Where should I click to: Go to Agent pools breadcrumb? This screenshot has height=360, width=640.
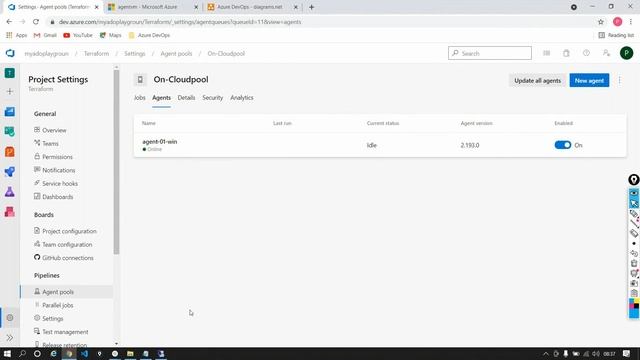(176, 53)
